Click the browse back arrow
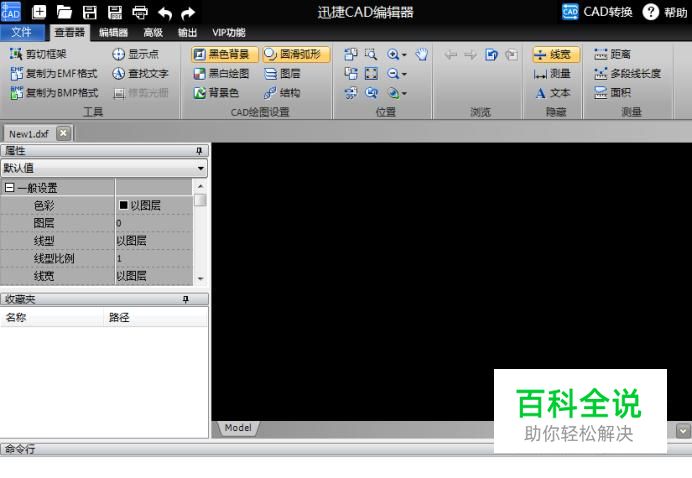Viewport: 692px width, 478px height. (x=451, y=54)
